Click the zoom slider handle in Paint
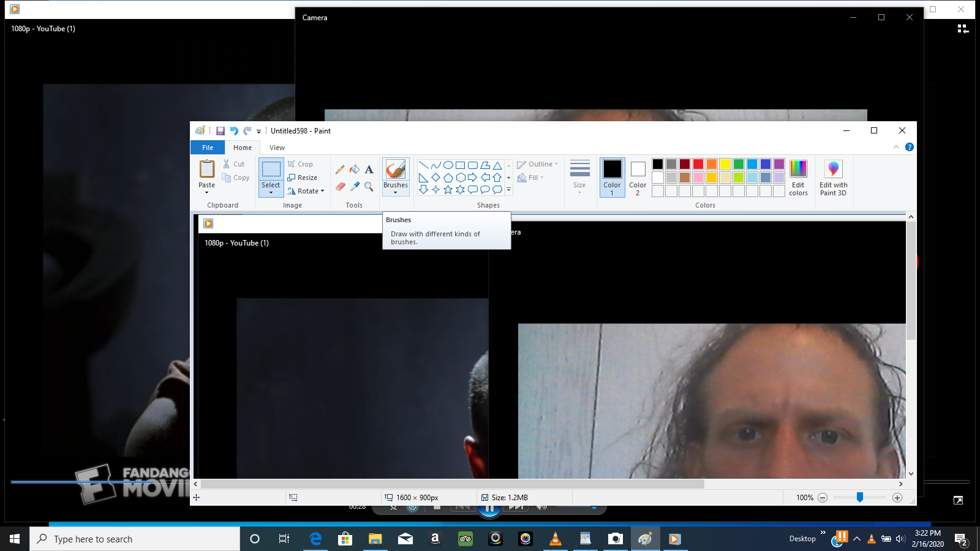This screenshot has width=980, height=551. click(860, 498)
